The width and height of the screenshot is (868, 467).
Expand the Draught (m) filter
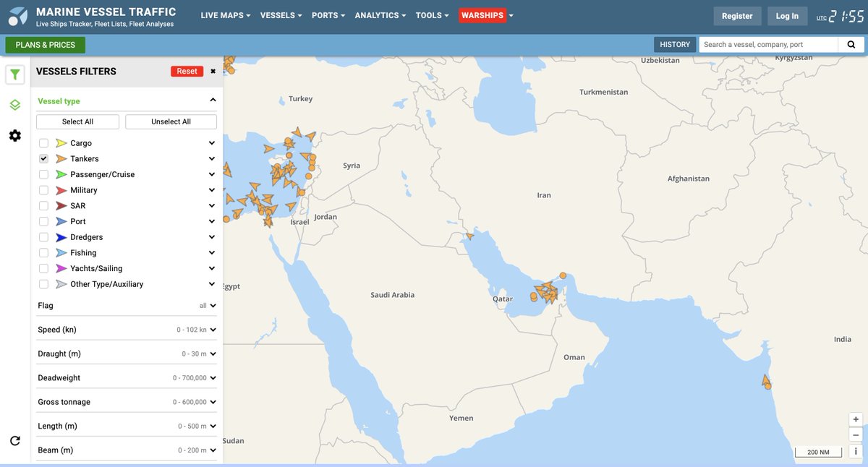[x=127, y=354]
